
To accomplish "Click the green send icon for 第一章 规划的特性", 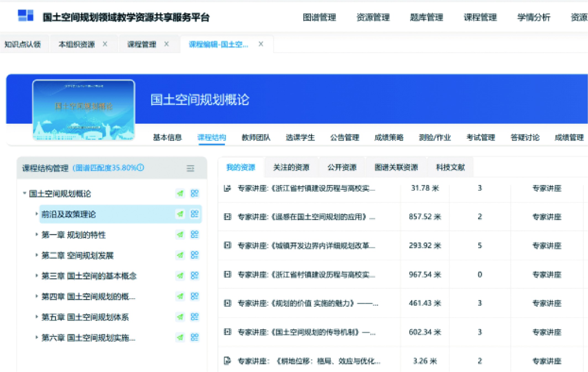I will 180,235.
